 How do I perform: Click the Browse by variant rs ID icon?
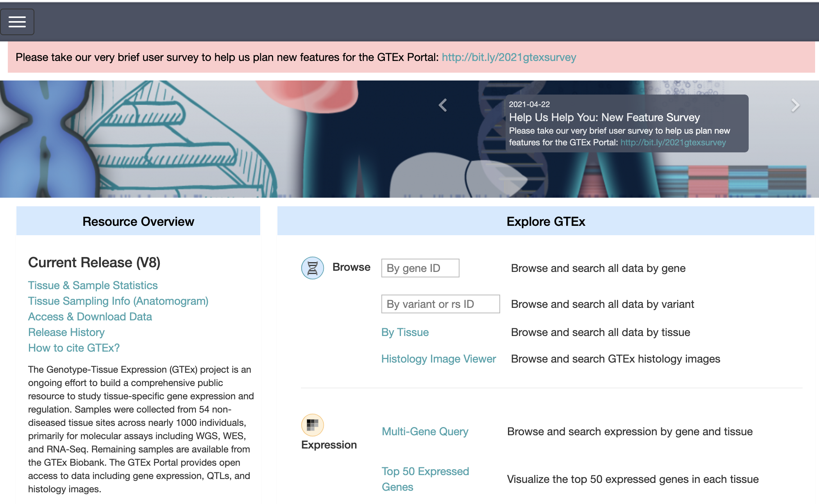[x=440, y=304]
